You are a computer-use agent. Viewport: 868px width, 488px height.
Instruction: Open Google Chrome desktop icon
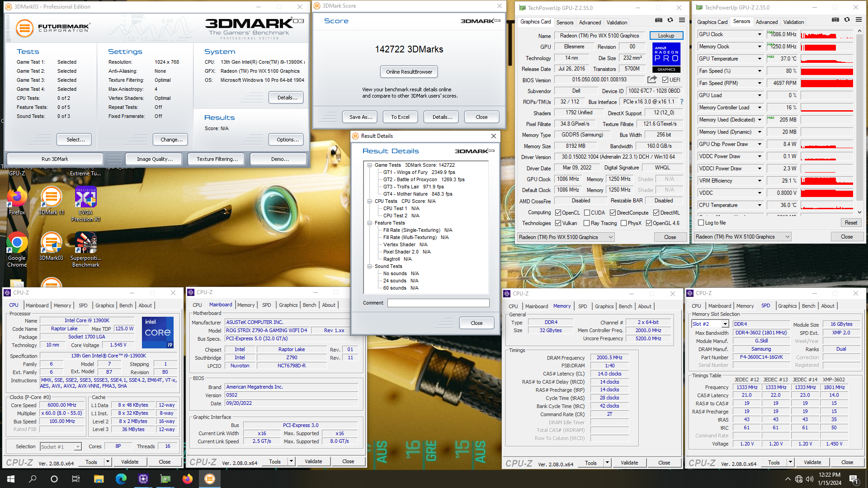coord(17,250)
